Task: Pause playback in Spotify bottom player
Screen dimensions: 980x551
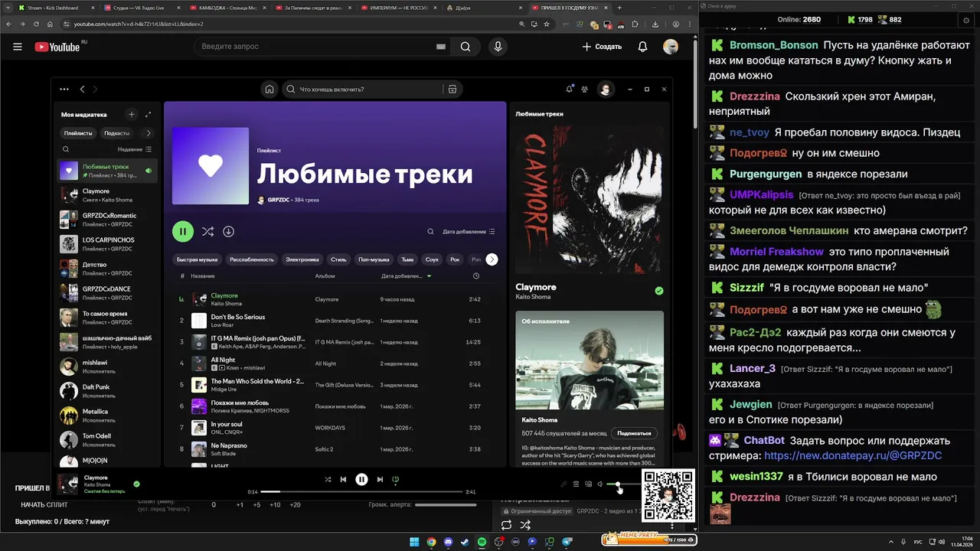Action: (361, 480)
